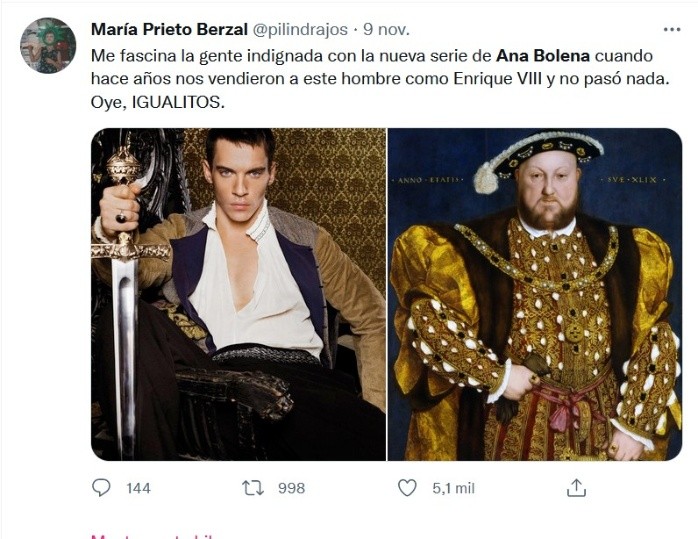Open the share tweet icon
Image resolution: width=698 pixels, height=539 pixels.
(x=576, y=488)
